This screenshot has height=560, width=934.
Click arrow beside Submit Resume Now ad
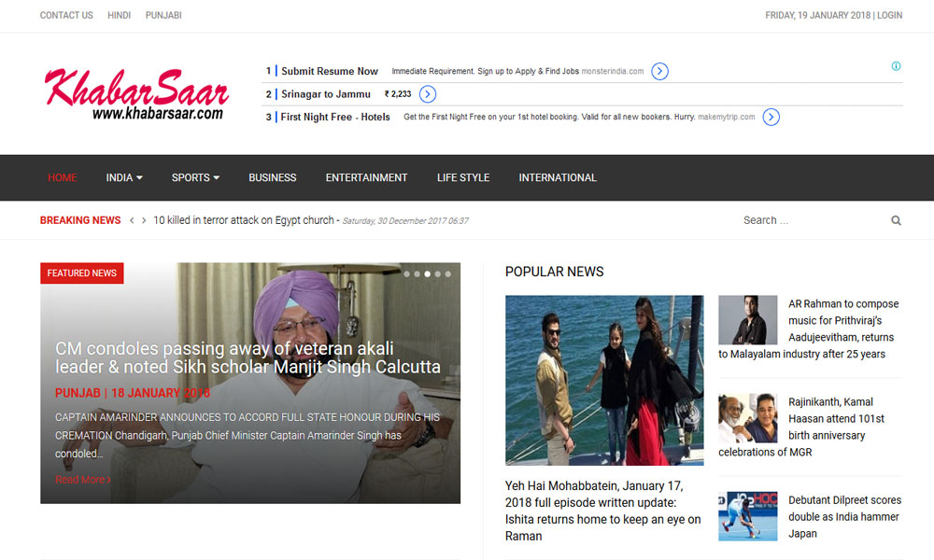(659, 71)
